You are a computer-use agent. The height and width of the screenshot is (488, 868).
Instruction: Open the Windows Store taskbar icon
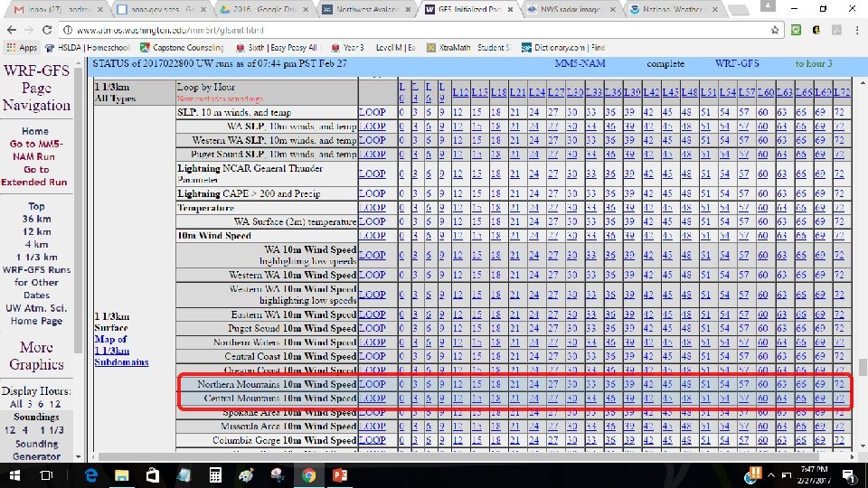tap(153, 475)
